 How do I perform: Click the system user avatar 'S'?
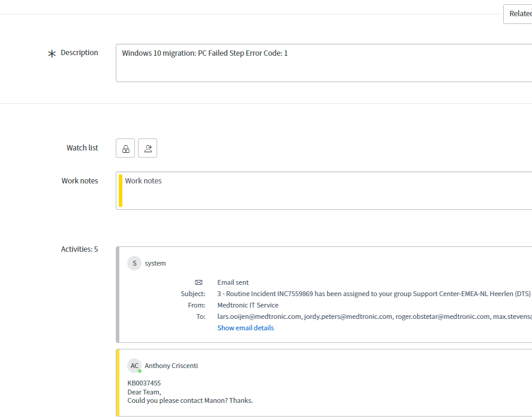coord(134,263)
